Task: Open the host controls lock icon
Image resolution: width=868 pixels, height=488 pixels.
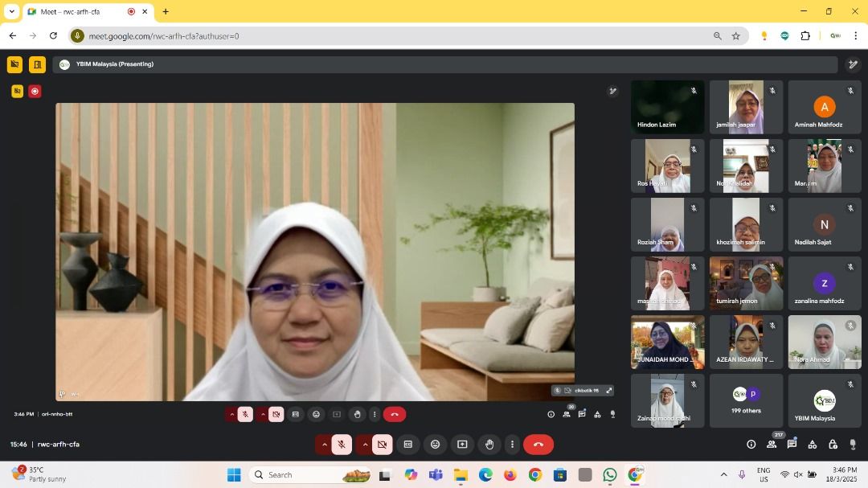Action: coord(833,445)
